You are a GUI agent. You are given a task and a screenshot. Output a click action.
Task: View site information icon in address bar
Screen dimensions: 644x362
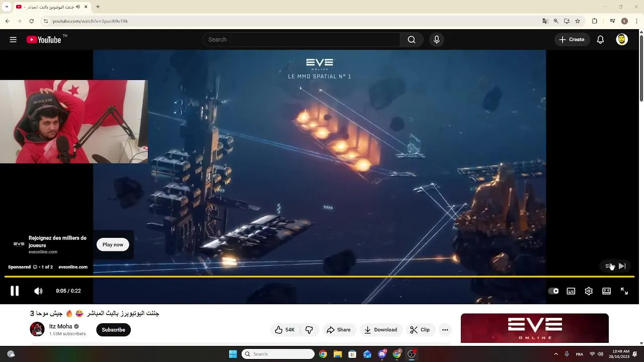[x=46, y=21]
